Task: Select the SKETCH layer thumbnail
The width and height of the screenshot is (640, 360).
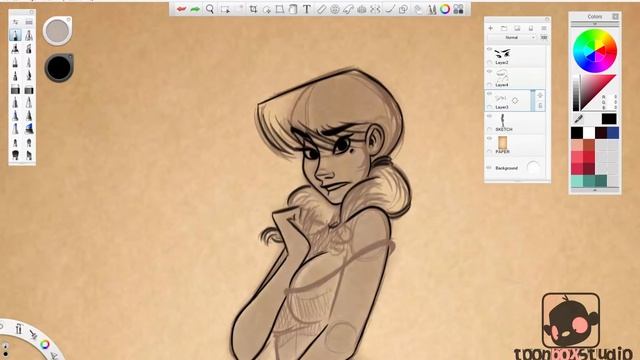Action: [x=503, y=120]
